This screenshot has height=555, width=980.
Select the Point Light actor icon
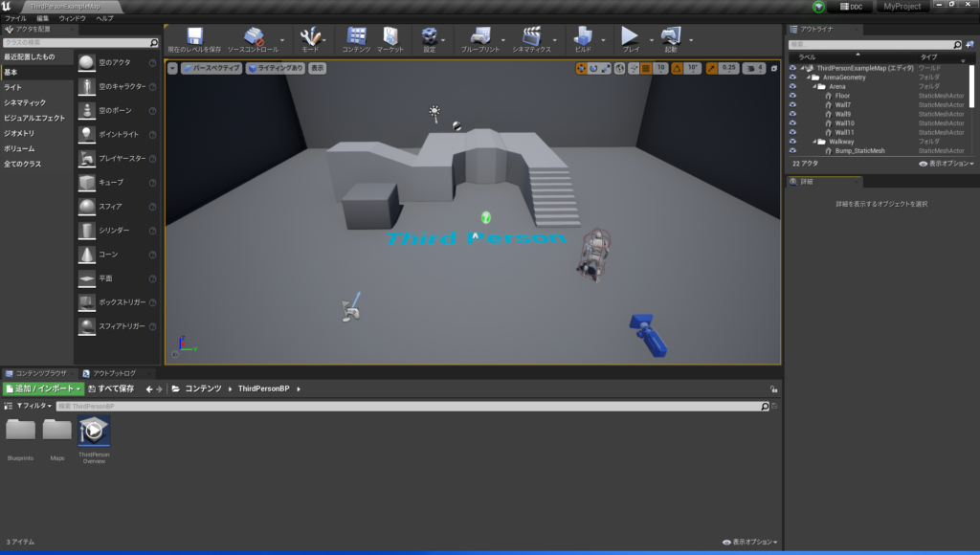click(x=87, y=134)
